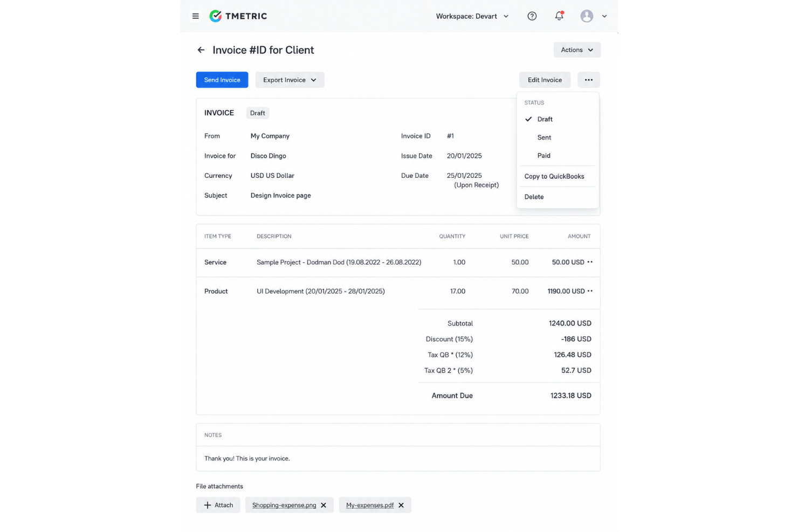Open the three-dot menu beside Edit Invoice
Image resolution: width=798 pixels, height=532 pixels.
tap(589, 80)
